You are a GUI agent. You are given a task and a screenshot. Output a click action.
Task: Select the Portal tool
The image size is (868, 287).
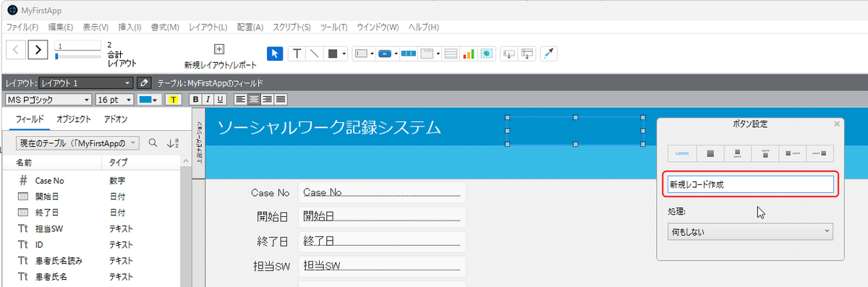[451, 53]
